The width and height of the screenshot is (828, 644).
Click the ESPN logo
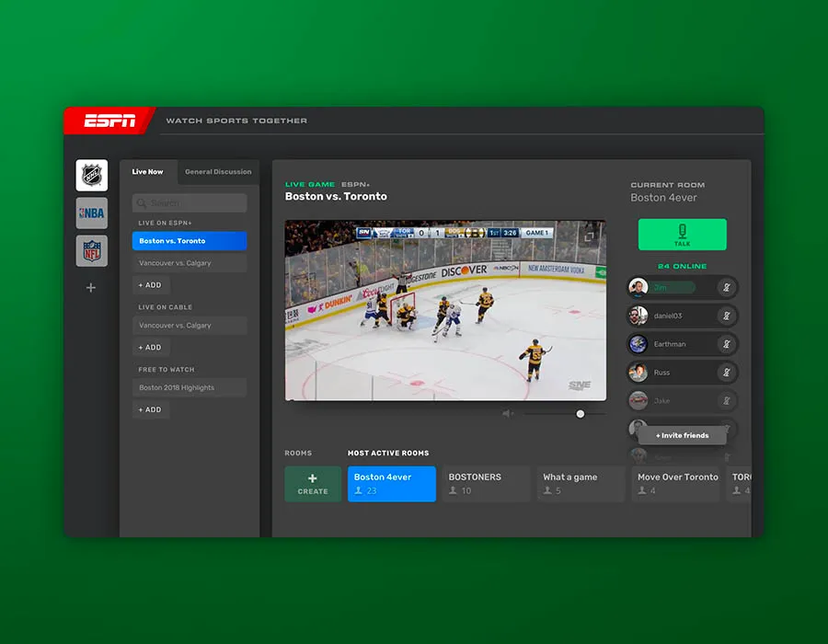pyautogui.click(x=109, y=121)
